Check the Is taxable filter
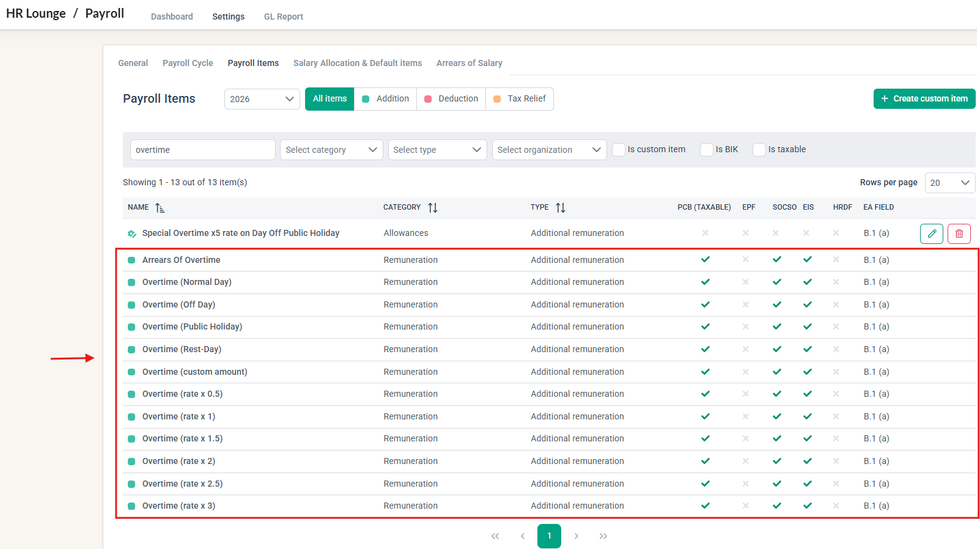The image size is (980, 549). point(759,150)
